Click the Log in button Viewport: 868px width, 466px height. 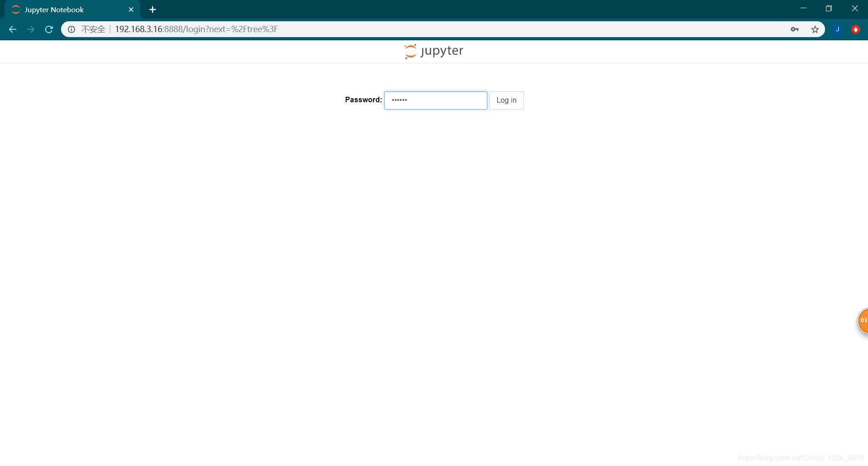[x=506, y=100]
